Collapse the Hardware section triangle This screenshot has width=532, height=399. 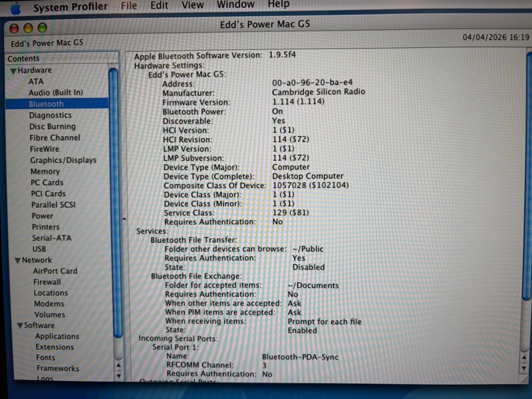click(13, 71)
